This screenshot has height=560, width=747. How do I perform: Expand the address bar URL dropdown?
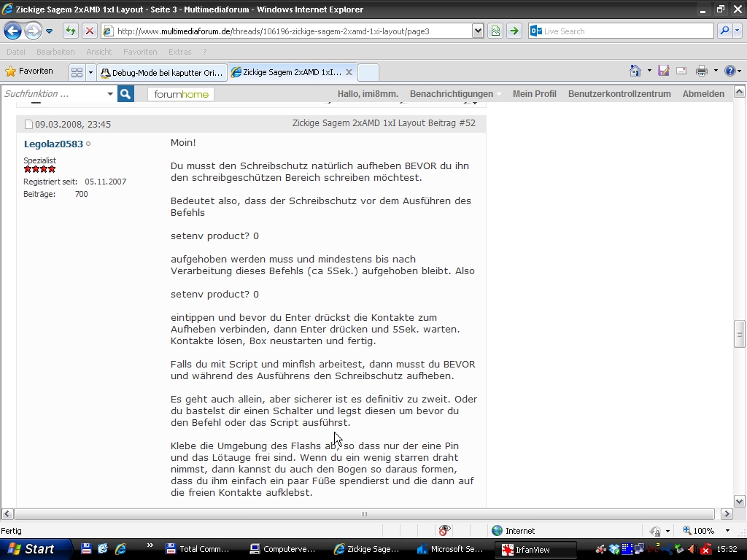(478, 31)
